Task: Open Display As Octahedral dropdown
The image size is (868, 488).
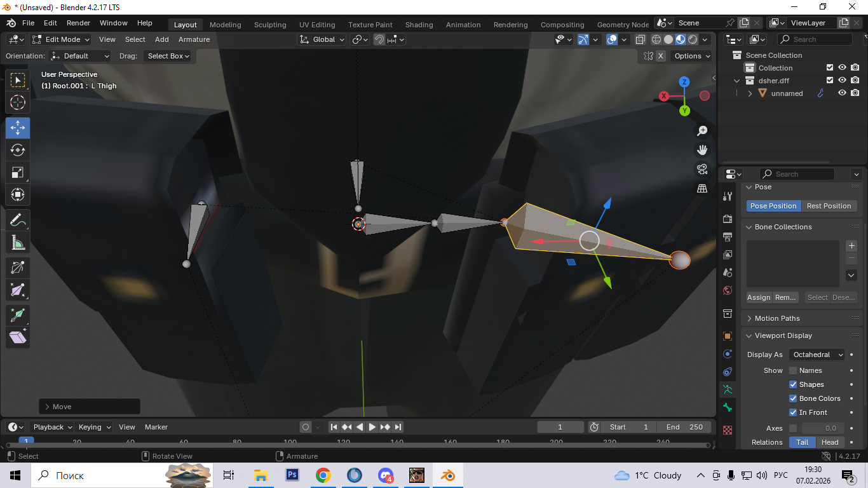Action: click(817, 355)
